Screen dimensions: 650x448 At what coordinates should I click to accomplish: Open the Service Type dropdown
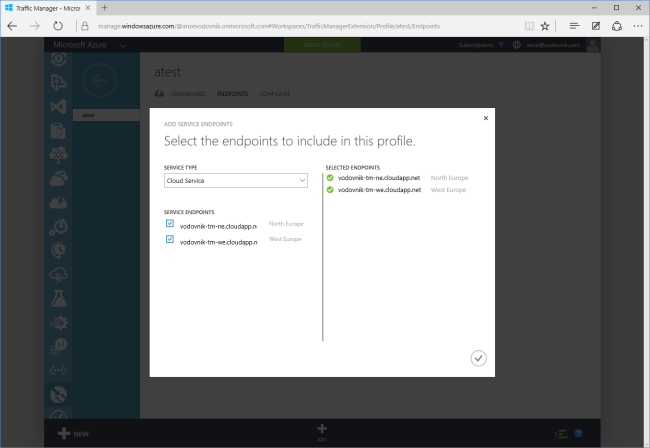pos(236,180)
